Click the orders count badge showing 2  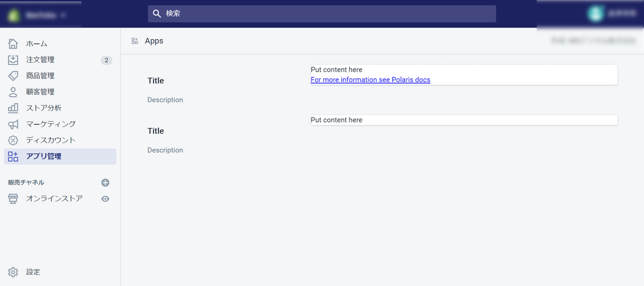point(106,60)
